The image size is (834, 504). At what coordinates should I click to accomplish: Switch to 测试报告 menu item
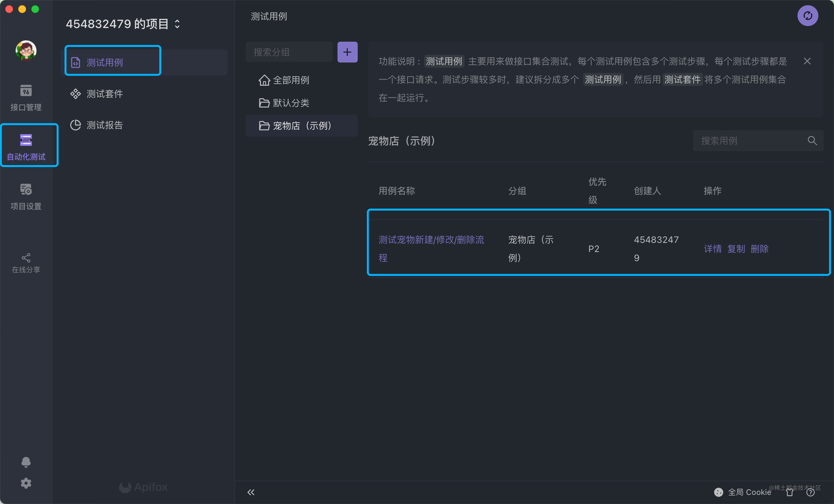click(x=104, y=125)
